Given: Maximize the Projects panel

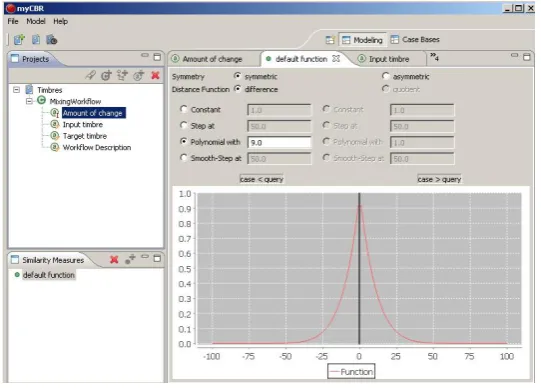Looking at the screenshot, I should coord(157,57).
